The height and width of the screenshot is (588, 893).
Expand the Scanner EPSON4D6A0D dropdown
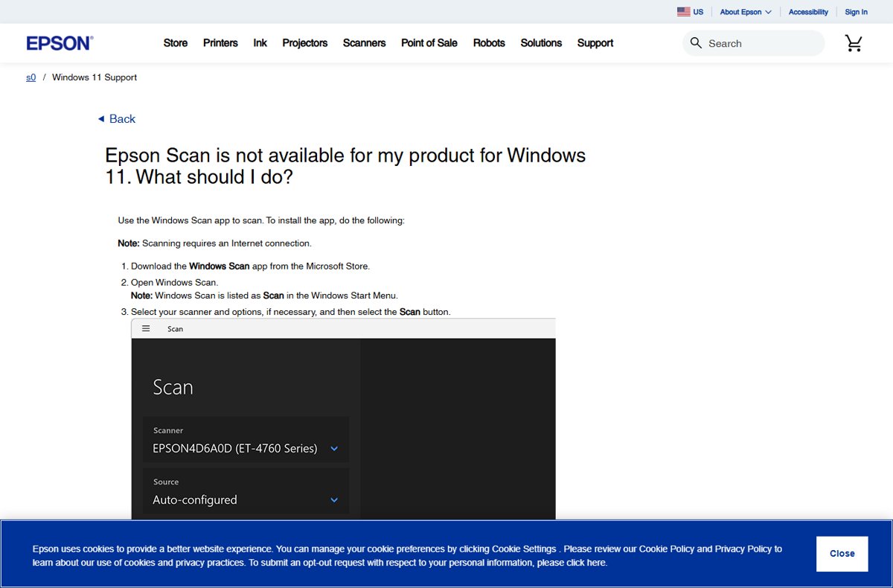246,440
